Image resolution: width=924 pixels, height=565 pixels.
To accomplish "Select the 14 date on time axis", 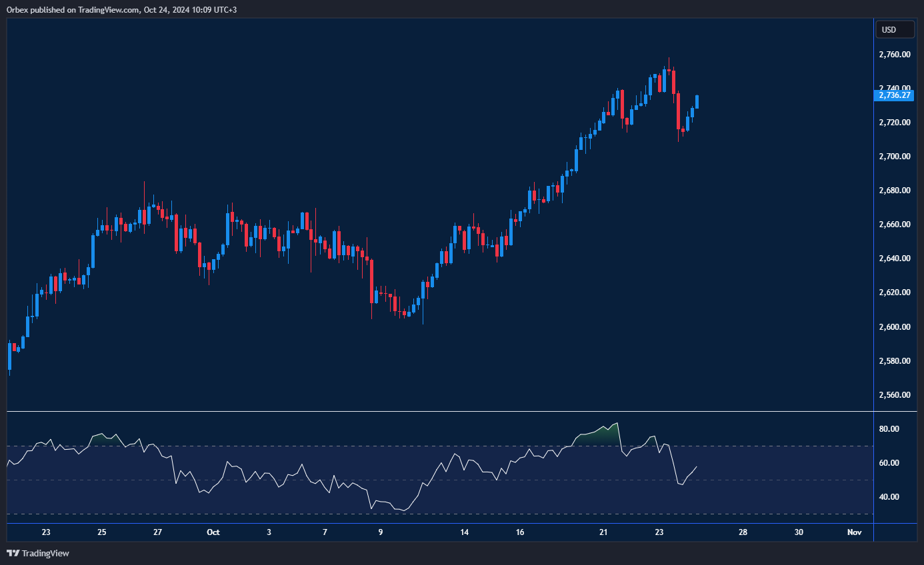I will (x=465, y=532).
